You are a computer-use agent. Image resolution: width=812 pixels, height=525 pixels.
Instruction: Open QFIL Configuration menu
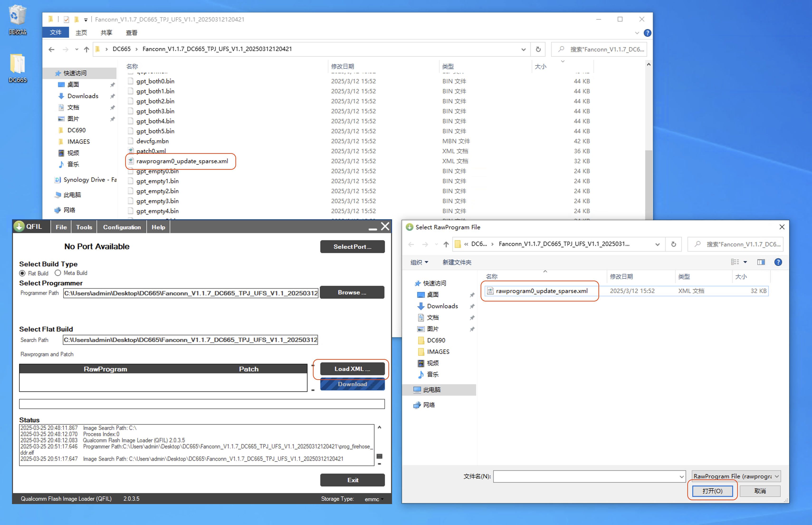tap(122, 227)
